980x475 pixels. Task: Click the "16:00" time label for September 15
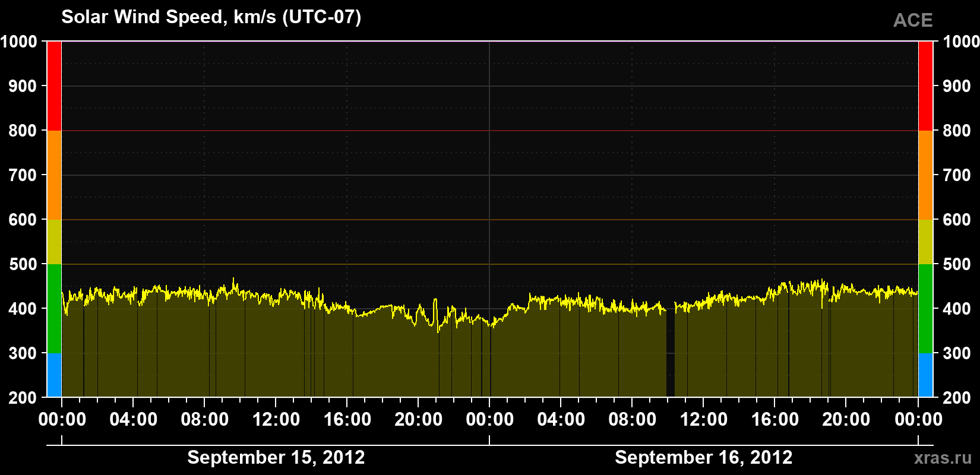click(x=347, y=420)
